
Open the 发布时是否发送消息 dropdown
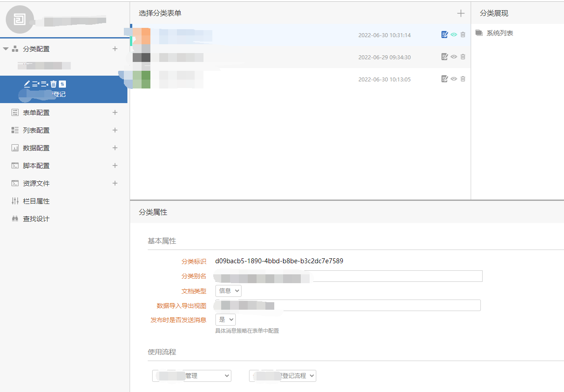[x=225, y=319]
